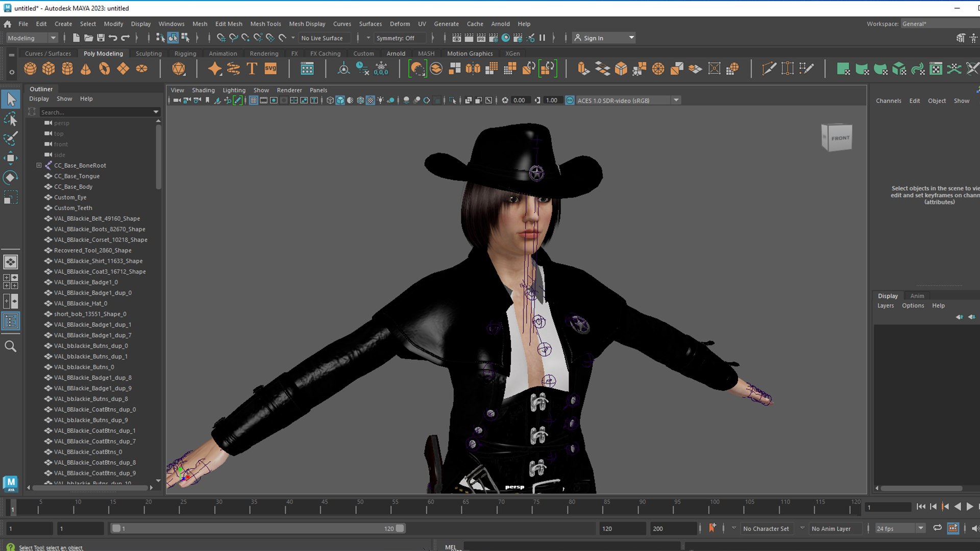Activate the Move tool in toolbox
The width and height of the screenshot is (980, 551).
tap(11, 158)
